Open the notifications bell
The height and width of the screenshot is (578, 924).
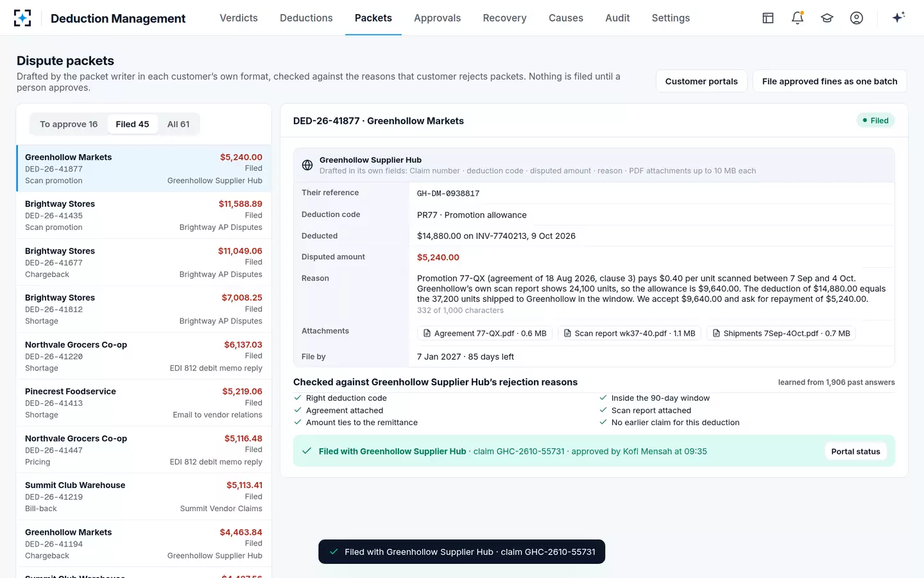tap(798, 18)
